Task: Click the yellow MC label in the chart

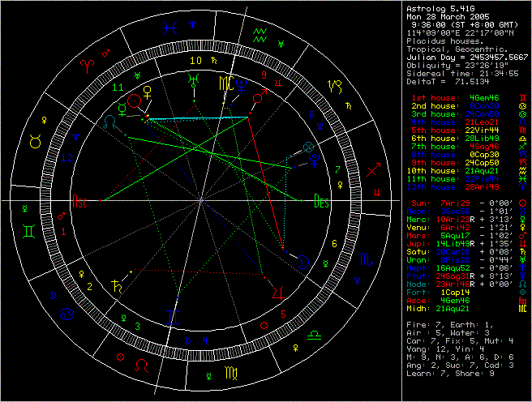Action: click(225, 83)
